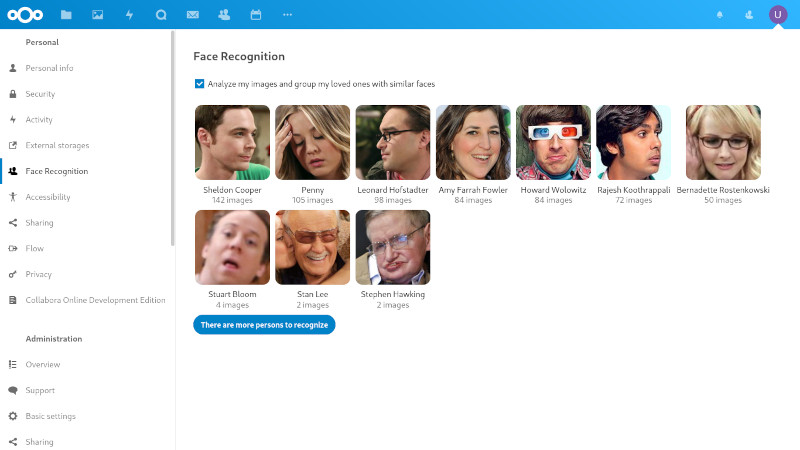The height and width of the screenshot is (450, 800).
Task: Click the Stephen Hawking name label
Action: pos(393,294)
